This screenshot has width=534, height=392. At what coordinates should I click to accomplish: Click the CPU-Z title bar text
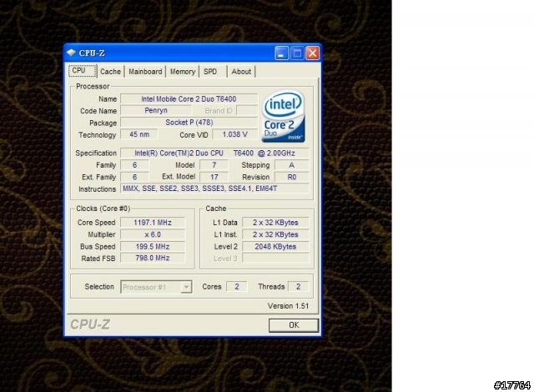tap(92, 53)
